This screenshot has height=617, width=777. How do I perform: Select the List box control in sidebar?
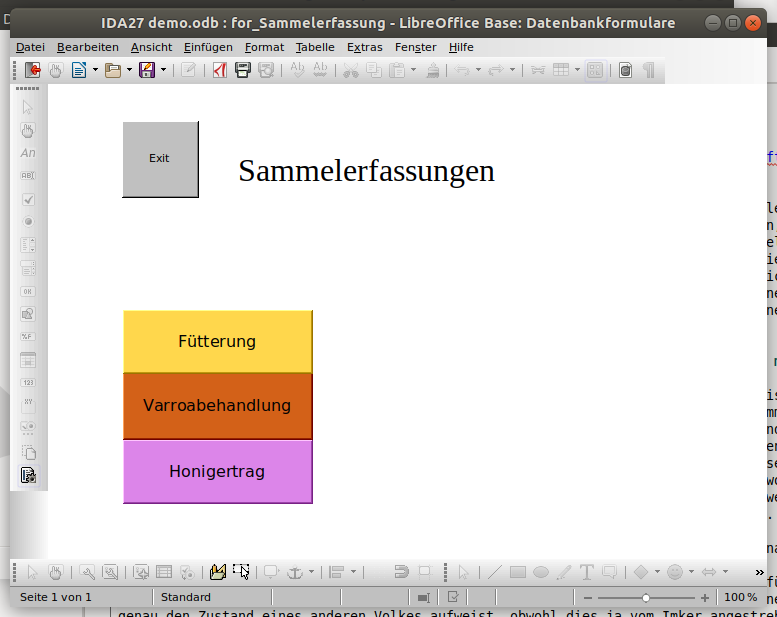[28, 245]
